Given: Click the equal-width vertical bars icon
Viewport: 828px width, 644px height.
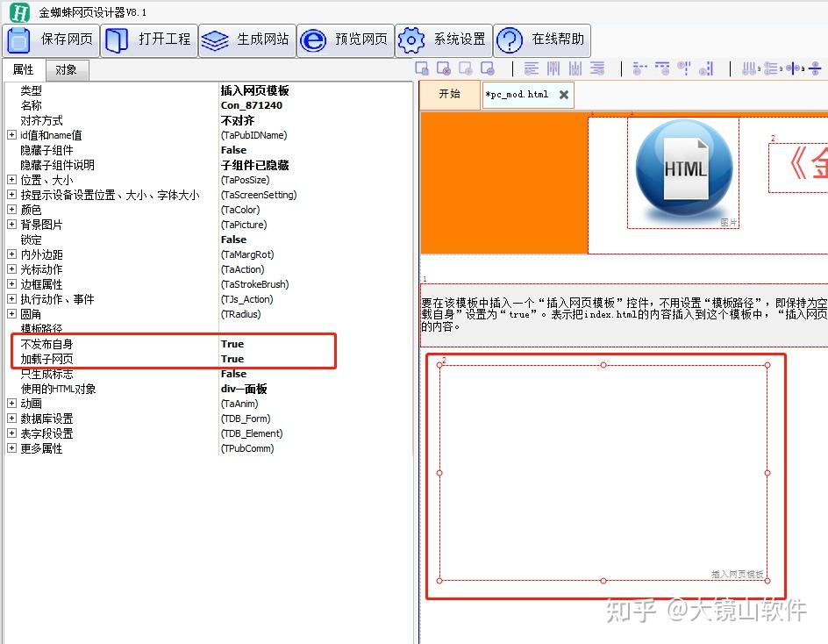Looking at the screenshot, I should (x=751, y=68).
